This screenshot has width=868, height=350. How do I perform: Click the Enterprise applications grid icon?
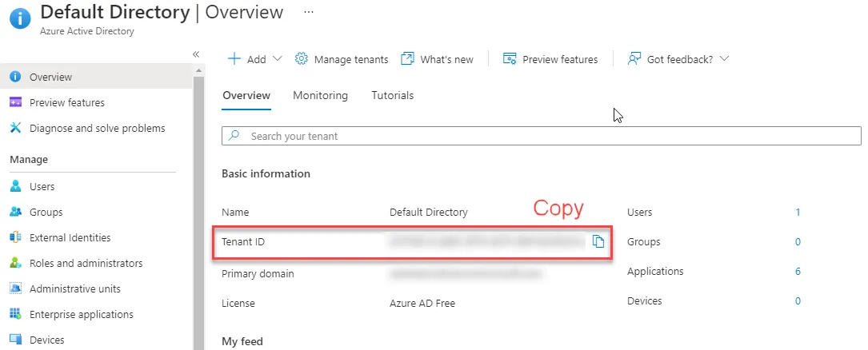pyautogui.click(x=15, y=314)
